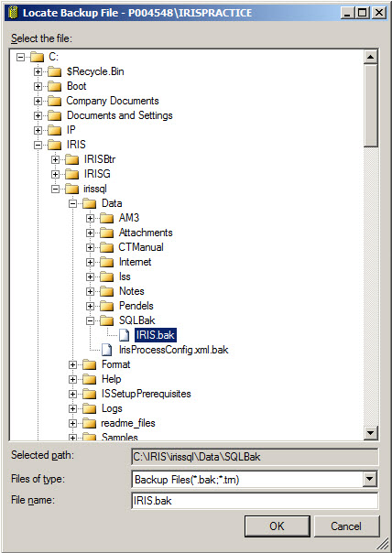Click the SQLBak folder icon
Viewport: 392px width, 553px height.
(x=106, y=320)
